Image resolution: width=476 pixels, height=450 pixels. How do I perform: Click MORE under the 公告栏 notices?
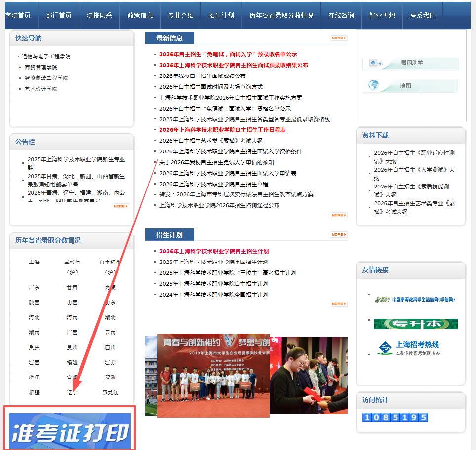tap(120, 206)
